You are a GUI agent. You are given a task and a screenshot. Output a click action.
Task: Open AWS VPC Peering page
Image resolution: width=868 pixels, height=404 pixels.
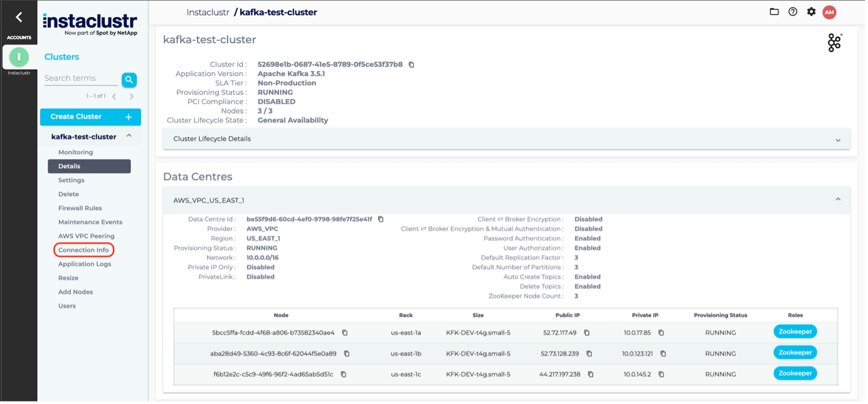(x=87, y=237)
